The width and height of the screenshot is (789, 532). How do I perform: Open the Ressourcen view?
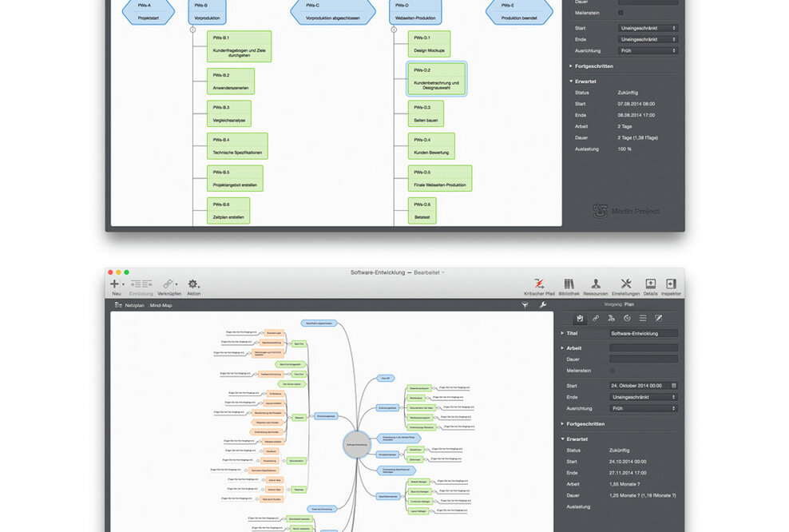pos(597,285)
